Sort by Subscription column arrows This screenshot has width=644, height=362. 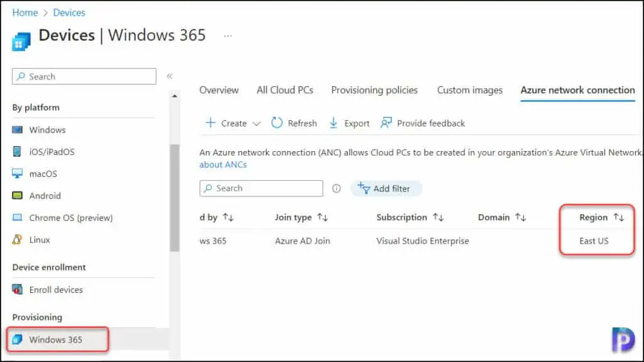pos(438,217)
